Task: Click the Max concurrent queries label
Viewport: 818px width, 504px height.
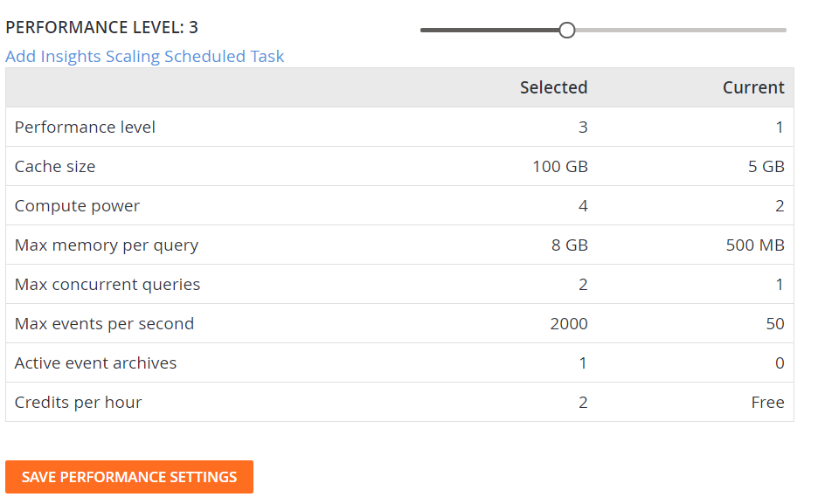Action: pyautogui.click(x=107, y=284)
